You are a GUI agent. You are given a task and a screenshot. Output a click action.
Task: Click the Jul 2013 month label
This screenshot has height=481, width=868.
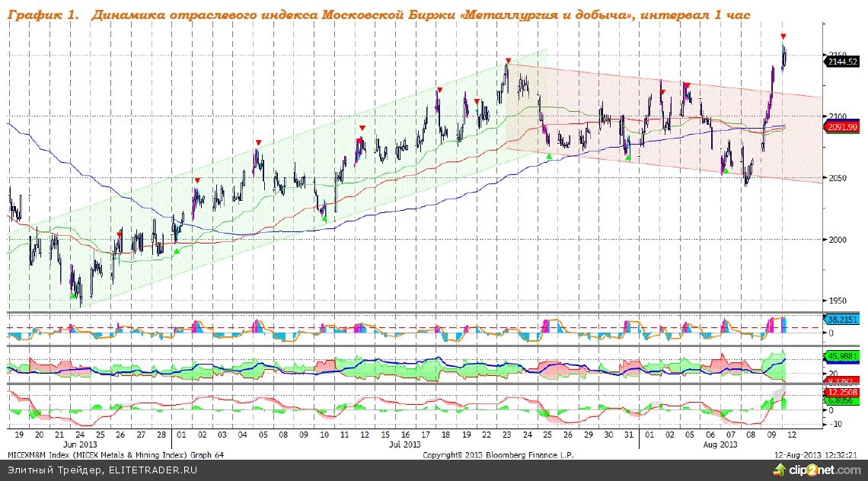(405, 444)
